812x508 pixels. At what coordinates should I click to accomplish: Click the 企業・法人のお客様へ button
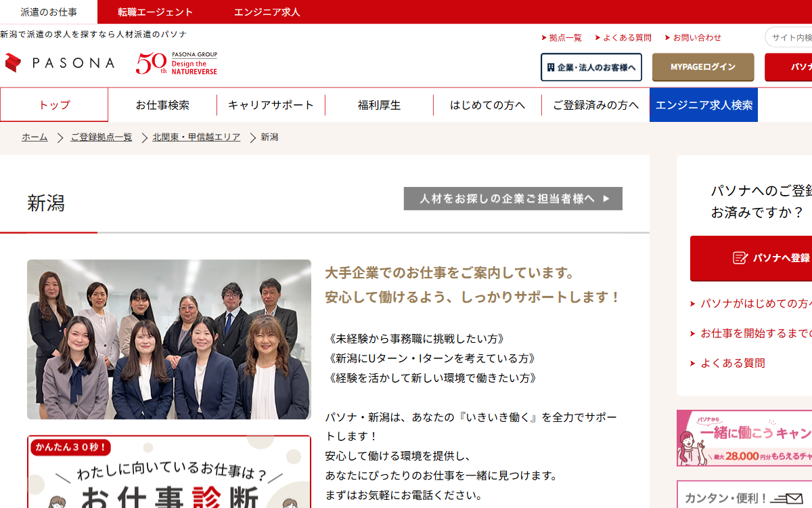coord(591,67)
